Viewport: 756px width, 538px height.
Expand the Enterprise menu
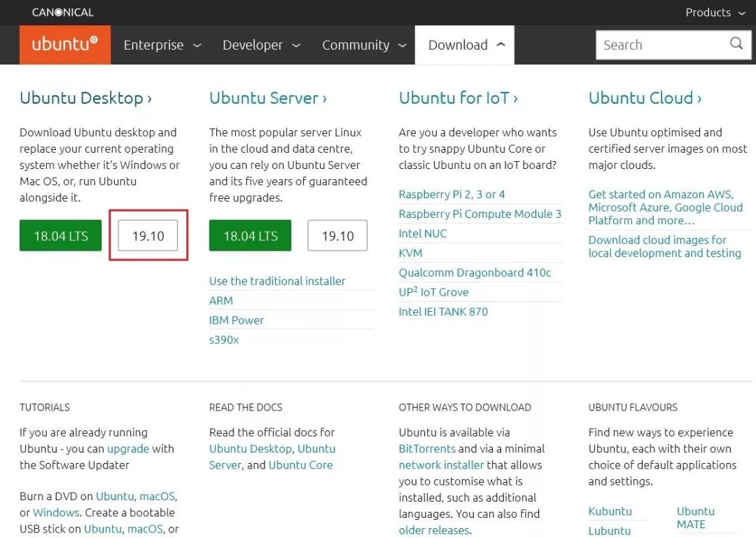coord(162,45)
